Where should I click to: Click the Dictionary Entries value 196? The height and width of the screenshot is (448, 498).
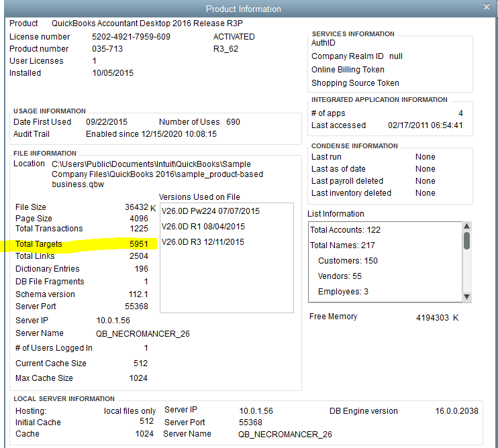[142, 269]
